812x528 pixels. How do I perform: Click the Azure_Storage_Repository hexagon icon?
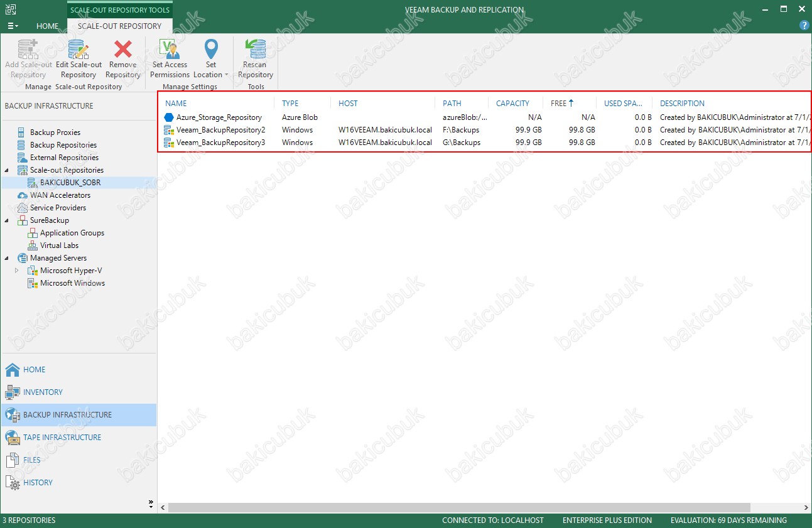point(168,117)
